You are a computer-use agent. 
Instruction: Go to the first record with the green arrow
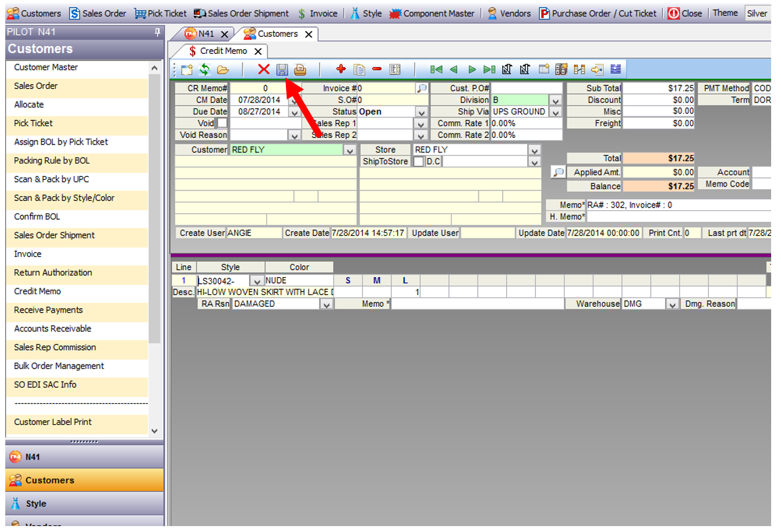(x=437, y=70)
